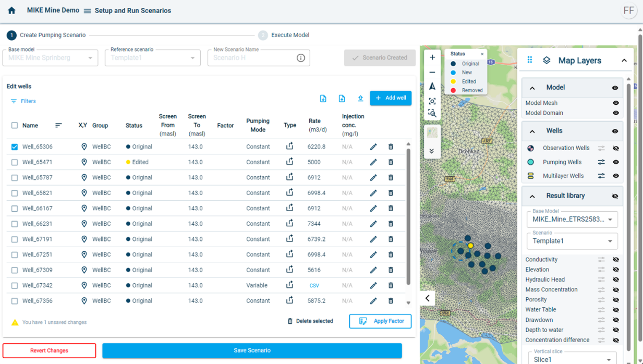Zoom out on the map
643x364 pixels.
click(432, 72)
